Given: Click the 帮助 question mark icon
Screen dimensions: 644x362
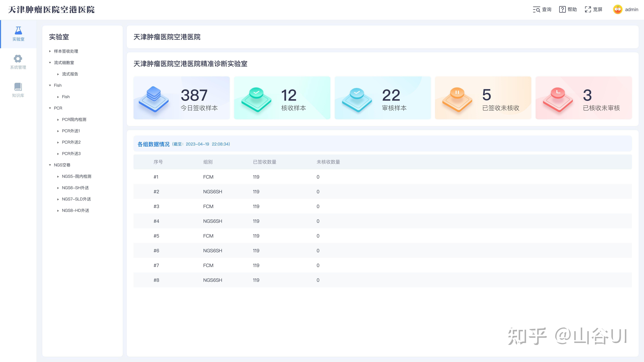Looking at the screenshot, I should click(562, 9).
